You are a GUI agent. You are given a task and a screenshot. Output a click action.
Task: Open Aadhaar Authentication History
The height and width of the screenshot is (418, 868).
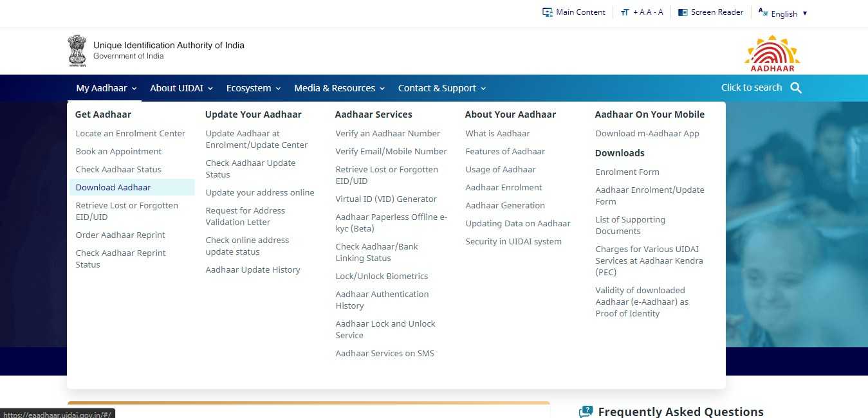pos(382,300)
